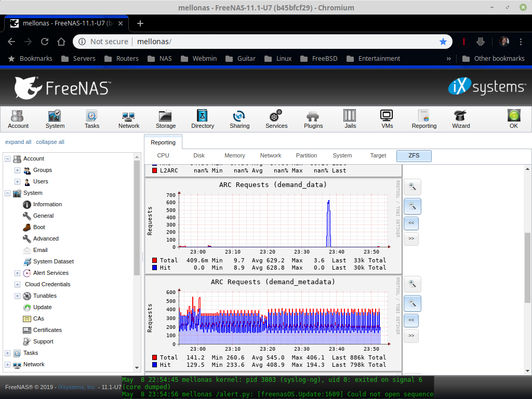Expand the Tunables tree node

(17, 296)
